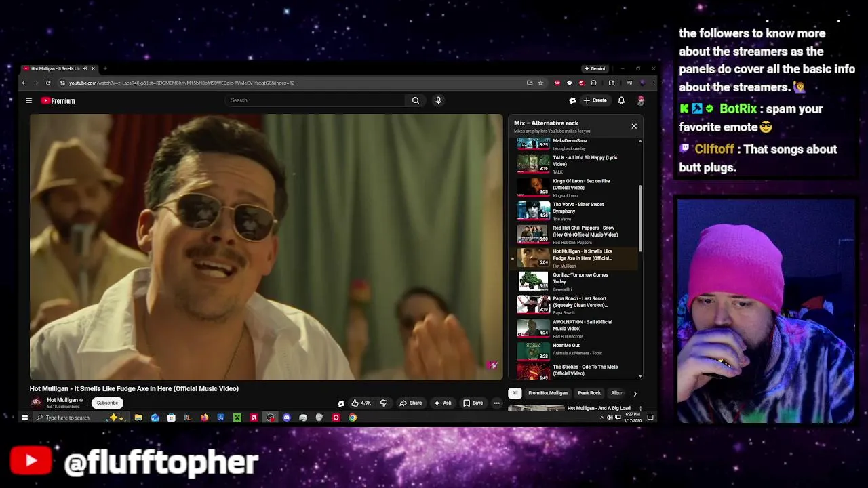The height and width of the screenshot is (488, 868).
Task: Open File Explorer from taskbar
Action: pyautogui.click(x=138, y=418)
